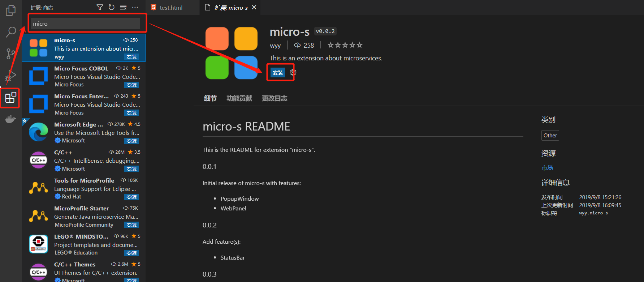Viewport: 644px width, 282px height.
Task: Open the Extensions view icon
Action: [10, 98]
